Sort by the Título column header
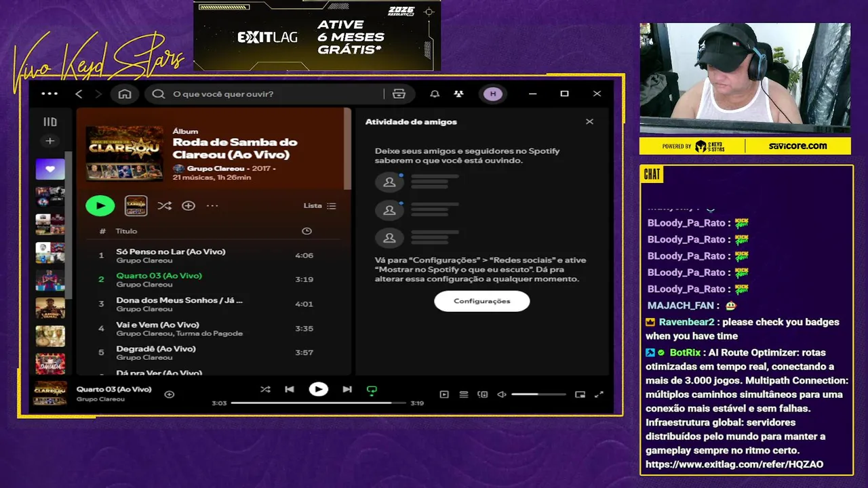868x488 pixels. tap(127, 231)
